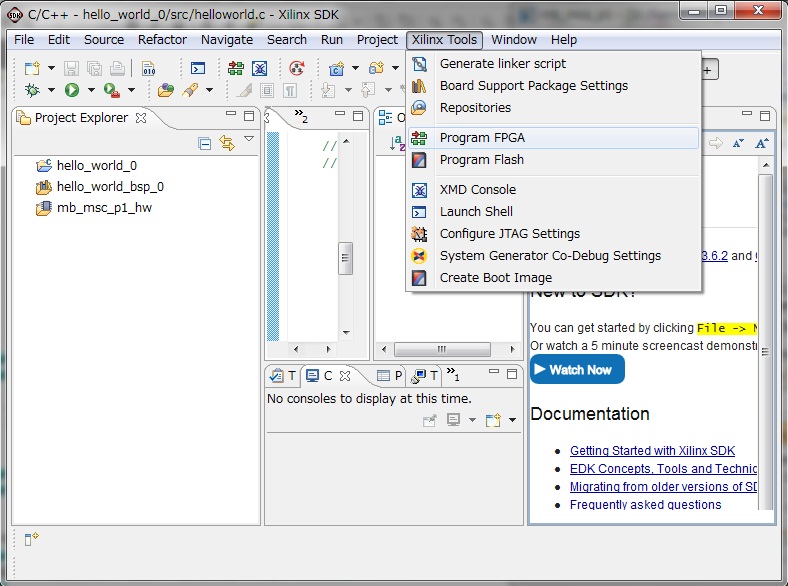Click the Print toolbar icon
Image resolution: width=788 pixels, height=586 pixels.
point(117,68)
